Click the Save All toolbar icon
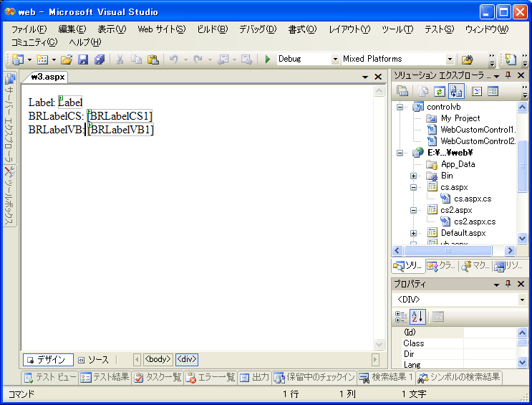 pos(100,59)
